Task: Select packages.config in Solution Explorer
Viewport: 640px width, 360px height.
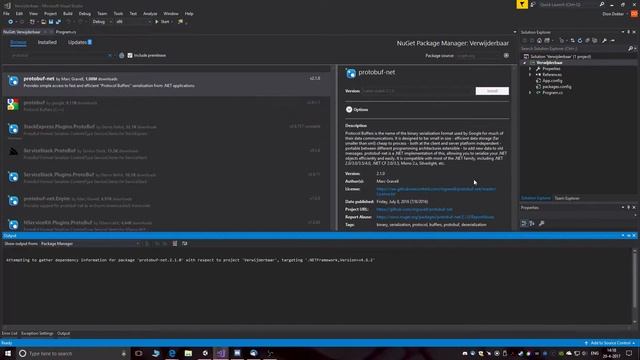Action: (x=556, y=87)
